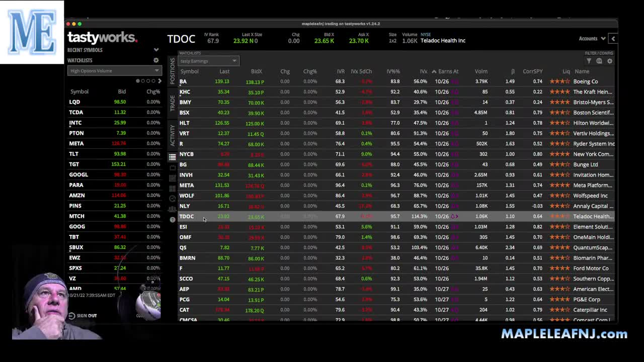Go to next watchlist page arrow

pyautogui.click(x=159, y=81)
